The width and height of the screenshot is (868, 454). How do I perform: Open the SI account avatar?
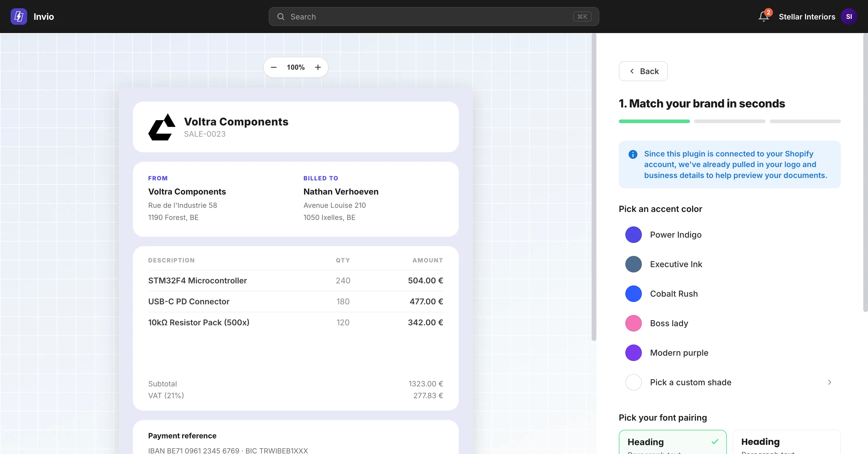click(849, 17)
